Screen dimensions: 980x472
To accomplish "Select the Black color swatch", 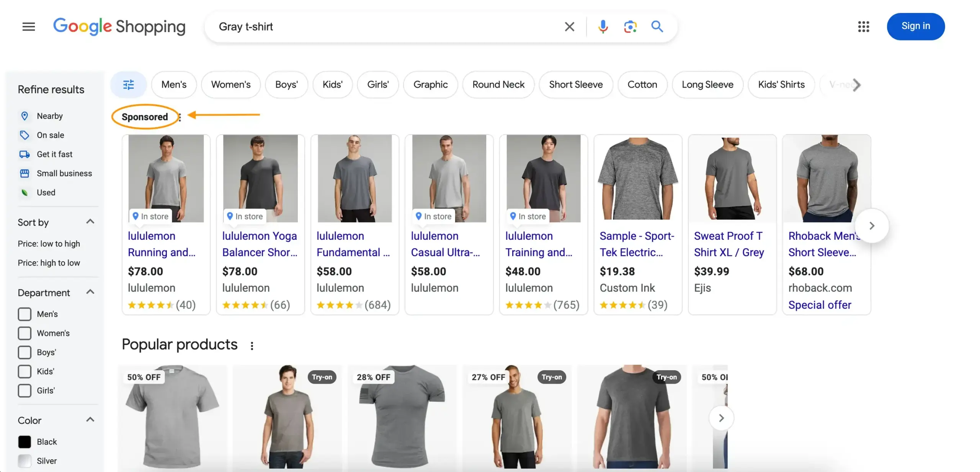I will pyautogui.click(x=24, y=442).
